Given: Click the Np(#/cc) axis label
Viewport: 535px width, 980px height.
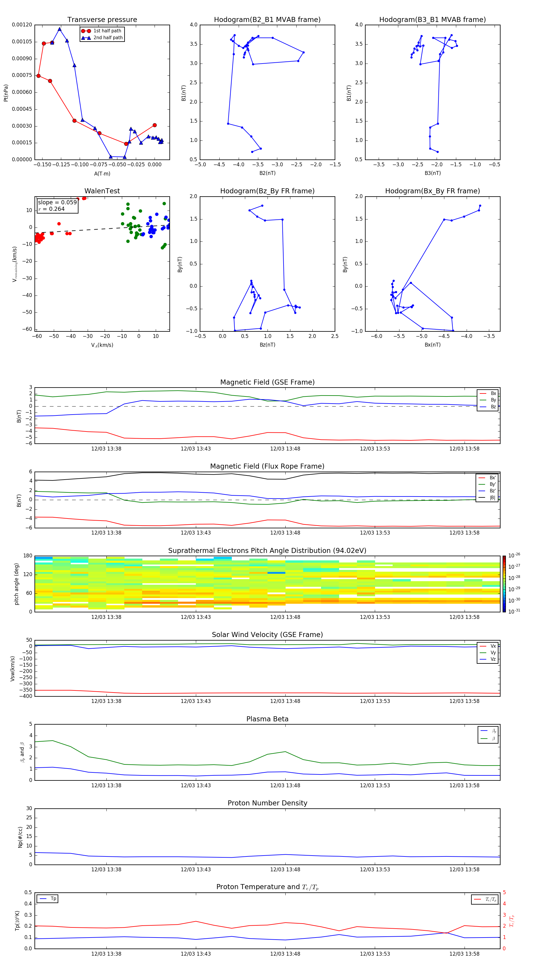Looking at the screenshot, I should [x=20, y=837].
